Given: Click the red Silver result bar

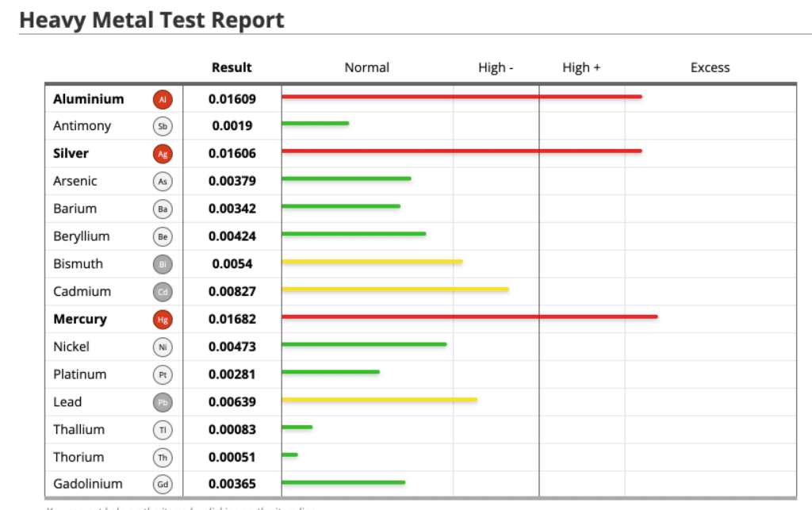Looking at the screenshot, I should coord(462,151).
